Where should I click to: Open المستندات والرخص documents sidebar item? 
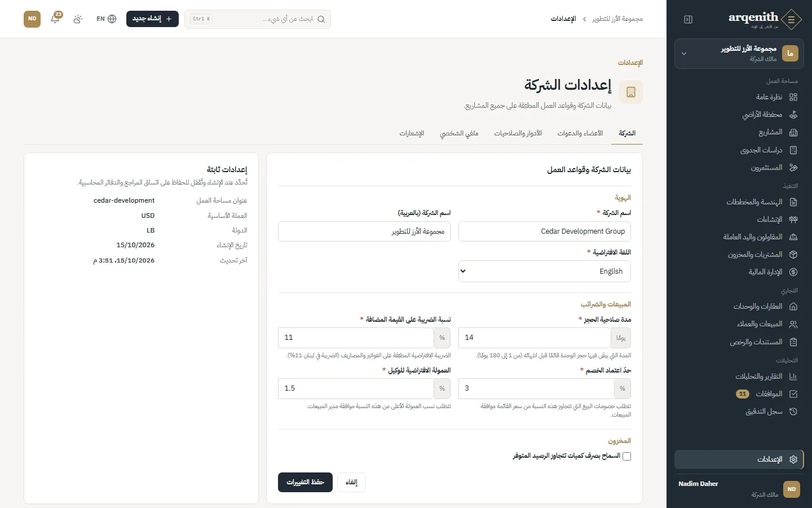[739, 342]
